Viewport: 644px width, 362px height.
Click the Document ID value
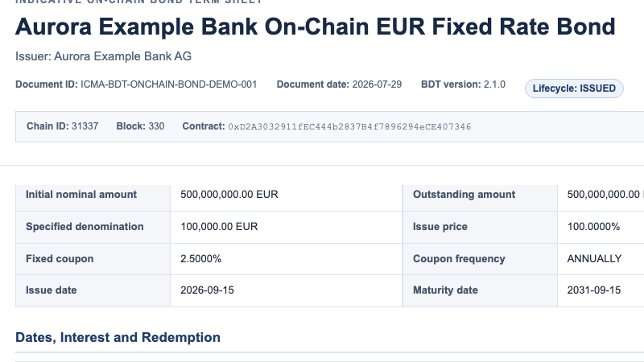point(169,84)
